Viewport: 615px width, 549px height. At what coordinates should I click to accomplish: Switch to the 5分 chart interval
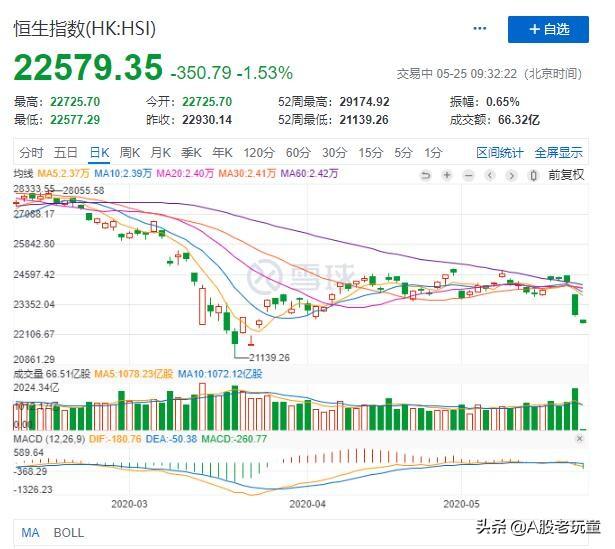(403, 152)
